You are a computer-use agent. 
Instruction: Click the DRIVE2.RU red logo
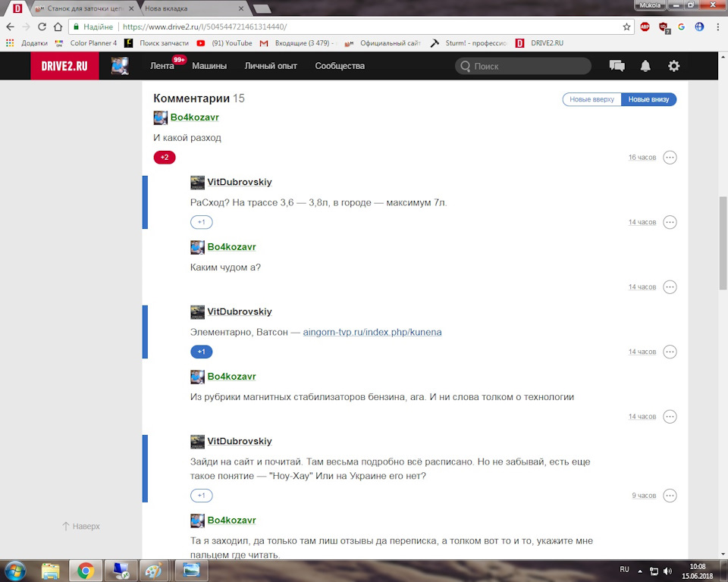(64, 66)
